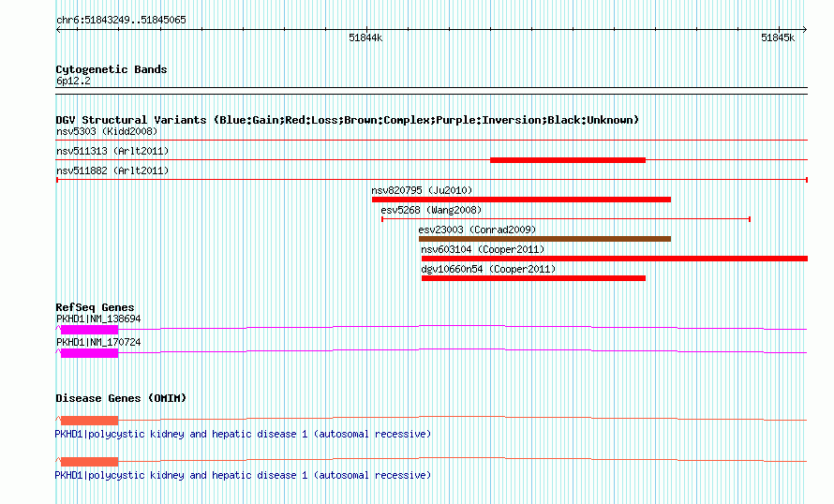Click the red nsv820795 loss bar
The height and width of the screenshot is (504, 834).
[x=521, y=200]
